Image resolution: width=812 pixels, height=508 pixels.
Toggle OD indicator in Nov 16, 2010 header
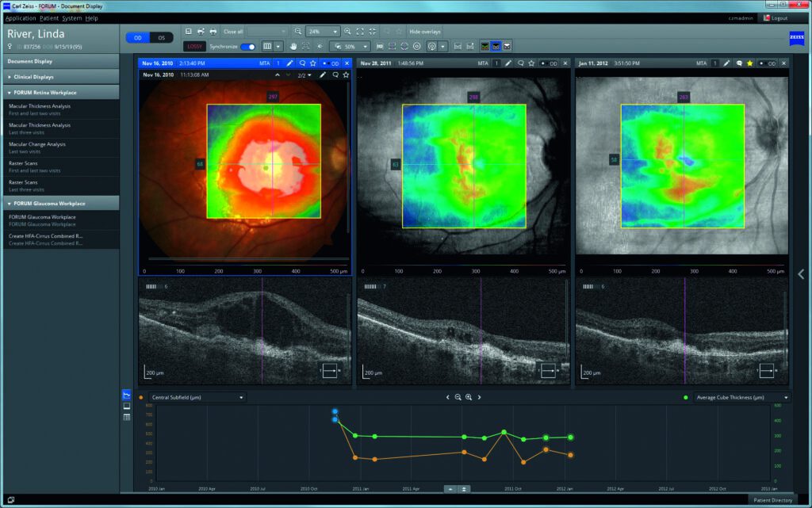click(x=331, y=63)
